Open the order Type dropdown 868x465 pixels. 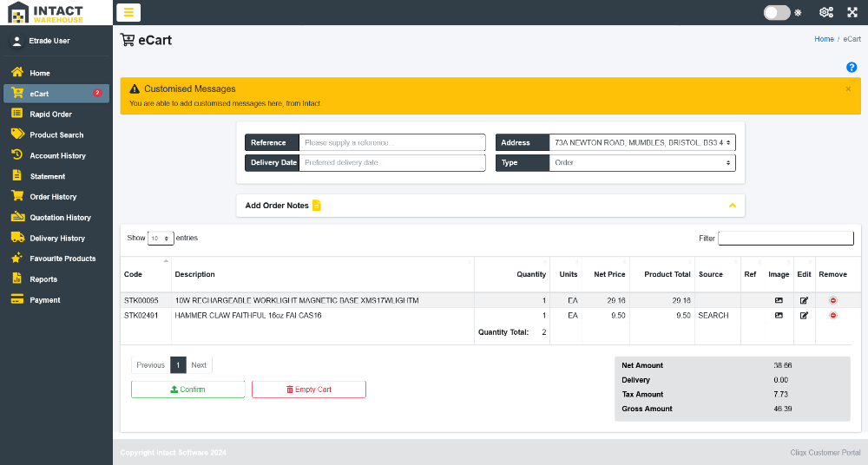click(x=642, y=163)
